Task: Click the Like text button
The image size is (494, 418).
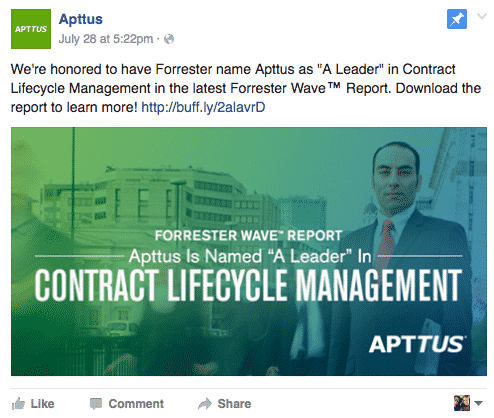Action: (42, 404)
